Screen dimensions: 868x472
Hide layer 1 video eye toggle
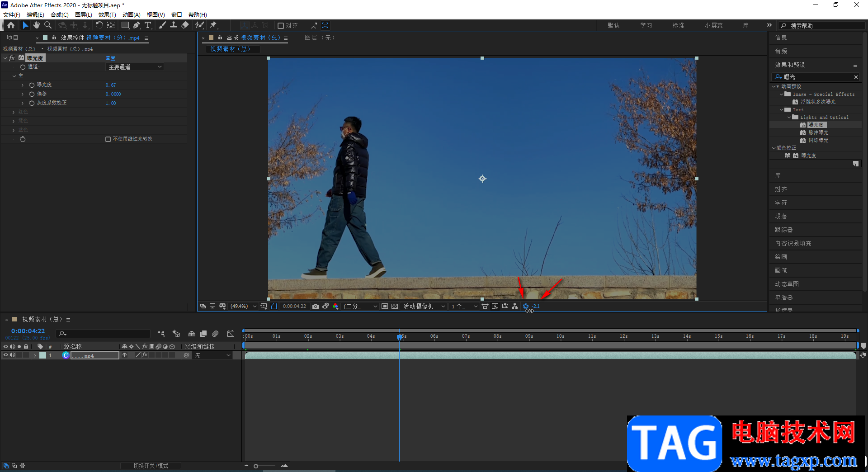pos(6,355)
